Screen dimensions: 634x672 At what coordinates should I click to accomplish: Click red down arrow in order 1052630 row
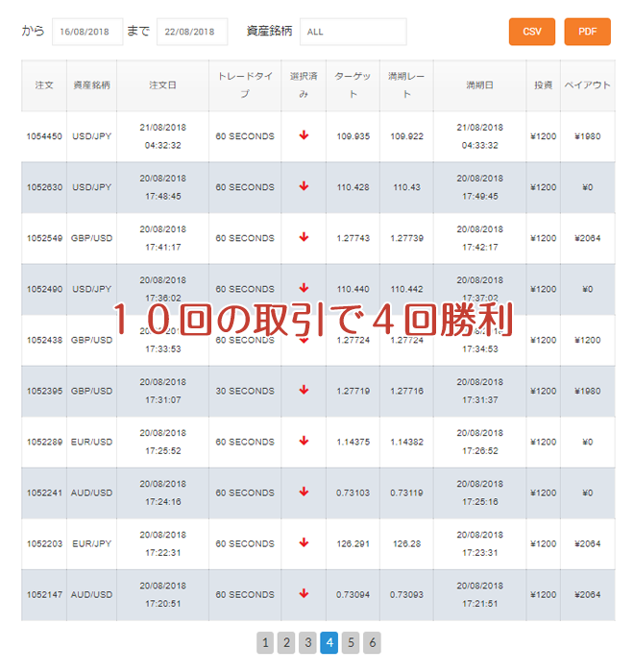(304, 186)
